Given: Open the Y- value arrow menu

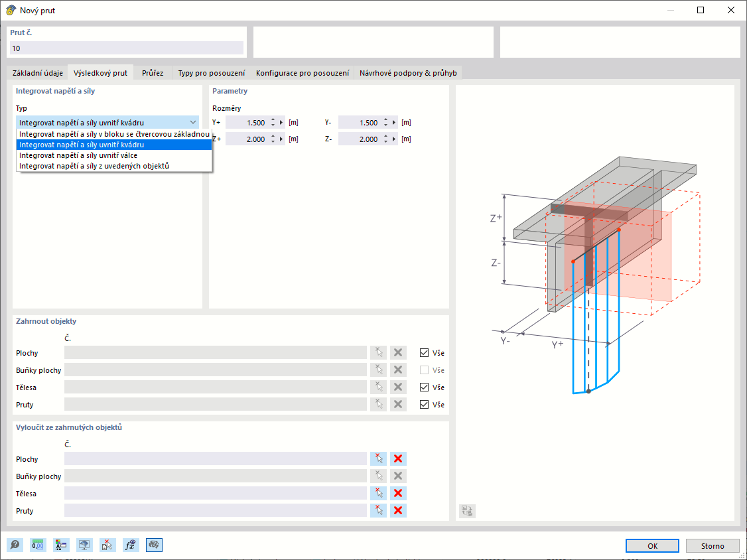Looking at the screenshot, I should [x=394, y=123].
